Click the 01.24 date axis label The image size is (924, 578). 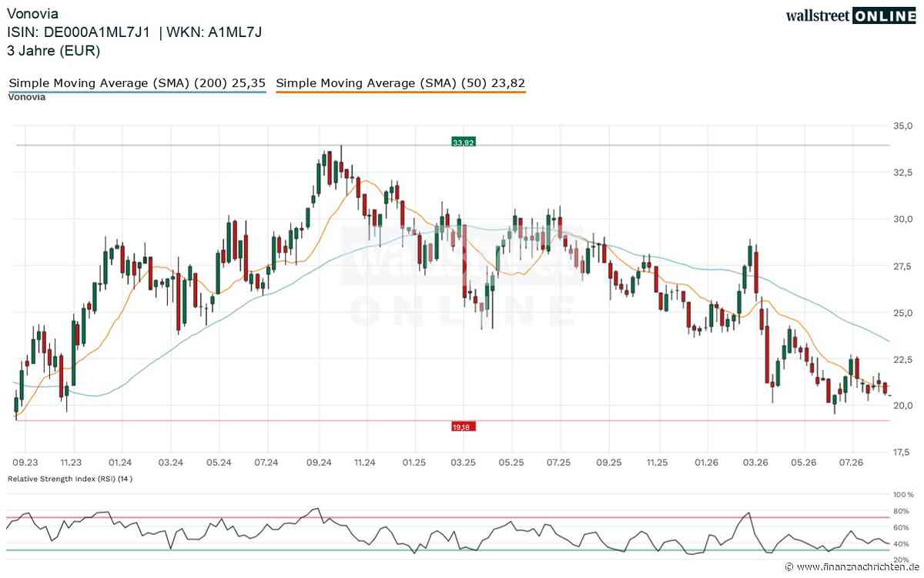click(120, 462)
